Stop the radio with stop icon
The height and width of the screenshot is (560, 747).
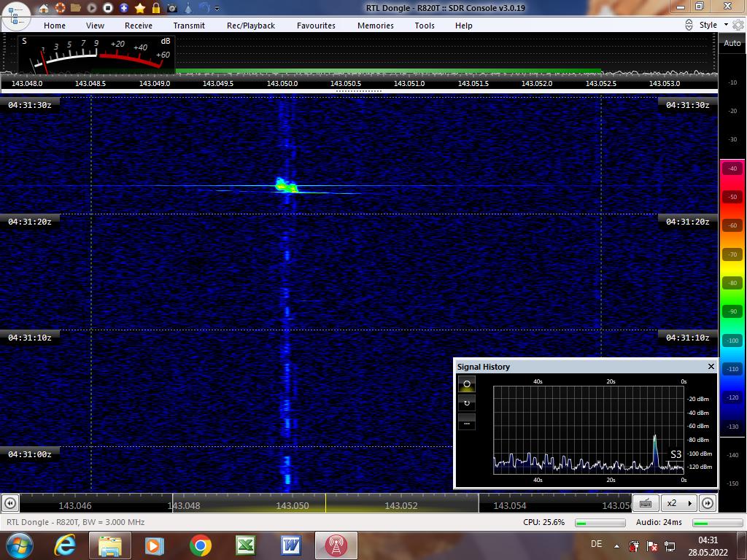coord(108,7)
